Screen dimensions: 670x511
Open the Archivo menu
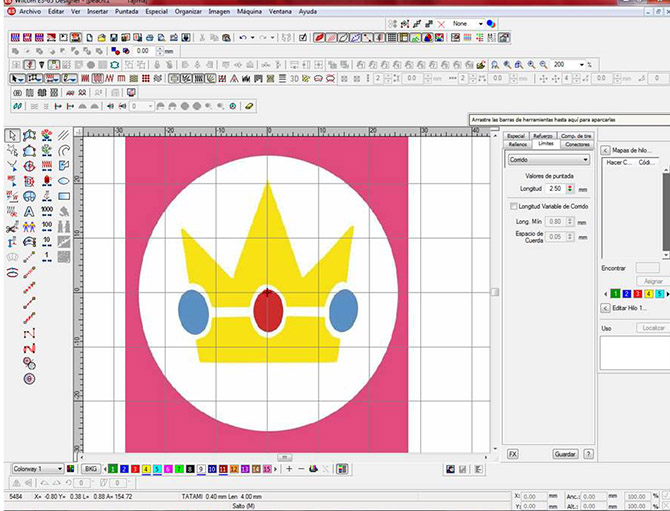[x=30, y=12]
